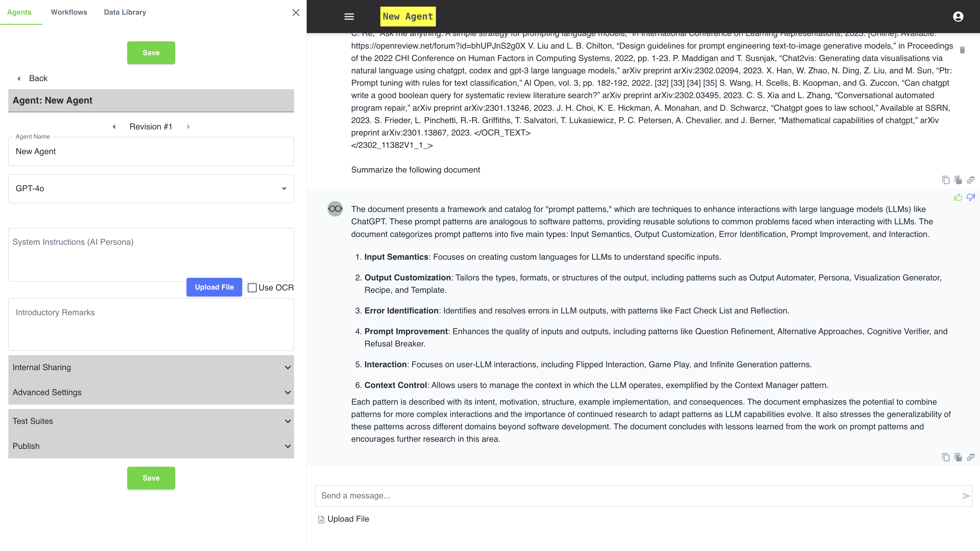Click the 'Output Customization' list item
Viewport: 980px width, 551px height.
pos(653,284)
